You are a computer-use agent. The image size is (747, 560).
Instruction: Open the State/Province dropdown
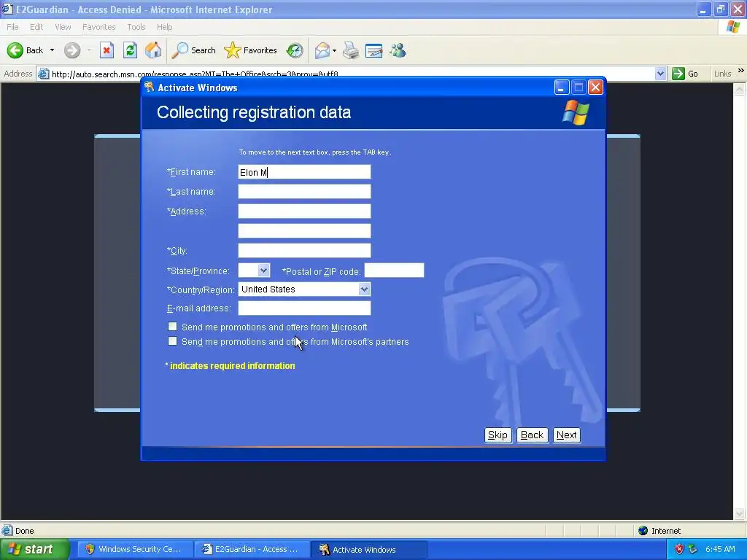click(x=263, y=270)
